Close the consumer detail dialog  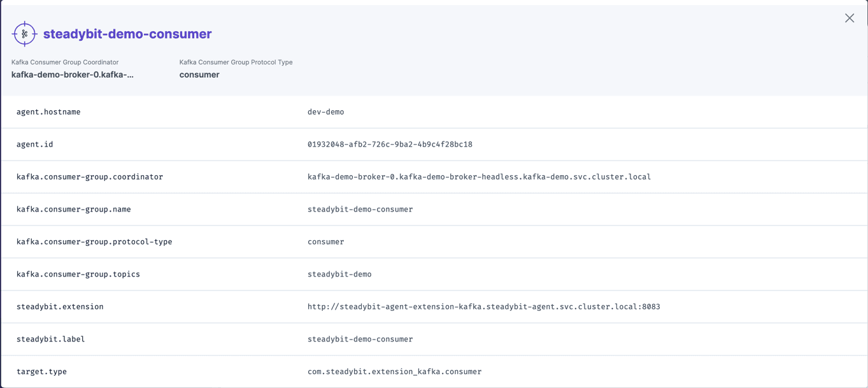click(x=850, y=18)
